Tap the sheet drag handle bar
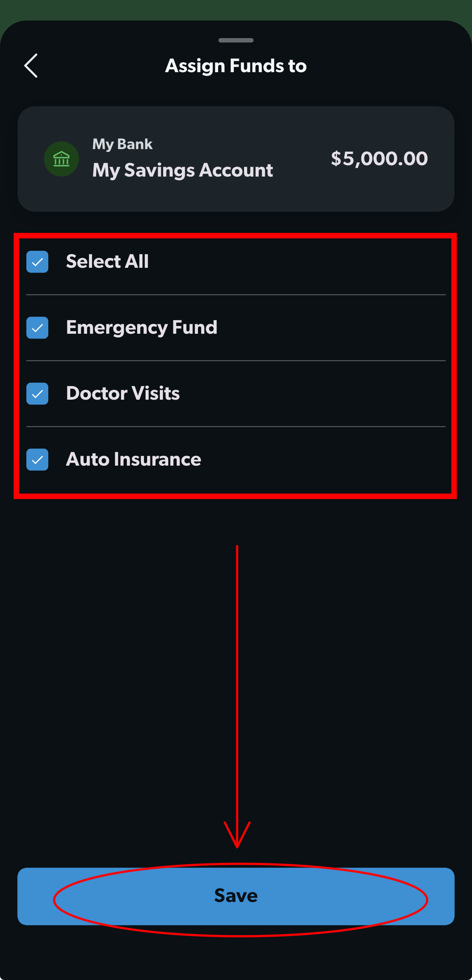The height and width of the screenshot is (980, 472). 236,40
